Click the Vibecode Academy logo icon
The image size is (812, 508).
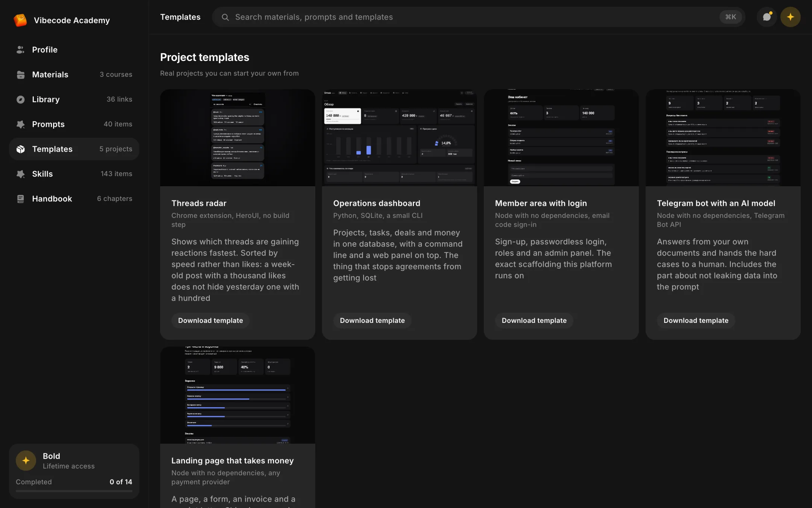(20, 20)
